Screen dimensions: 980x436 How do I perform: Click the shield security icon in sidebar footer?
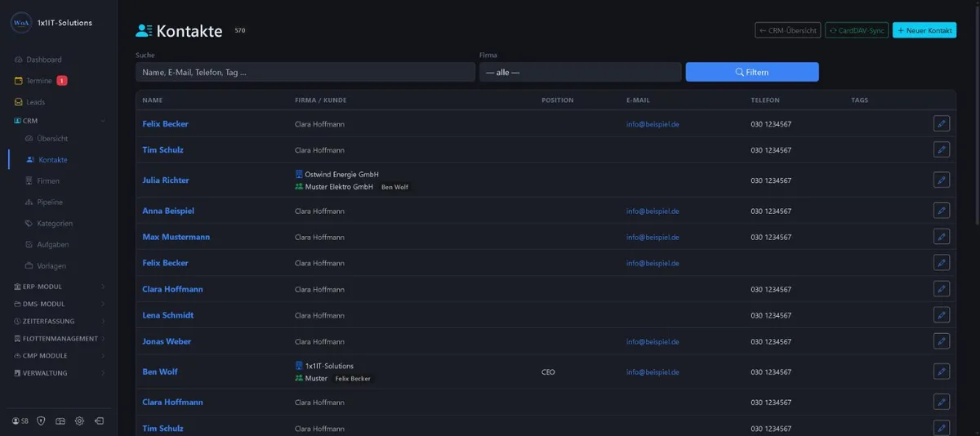pyautogui.click(x=41, y=421)
